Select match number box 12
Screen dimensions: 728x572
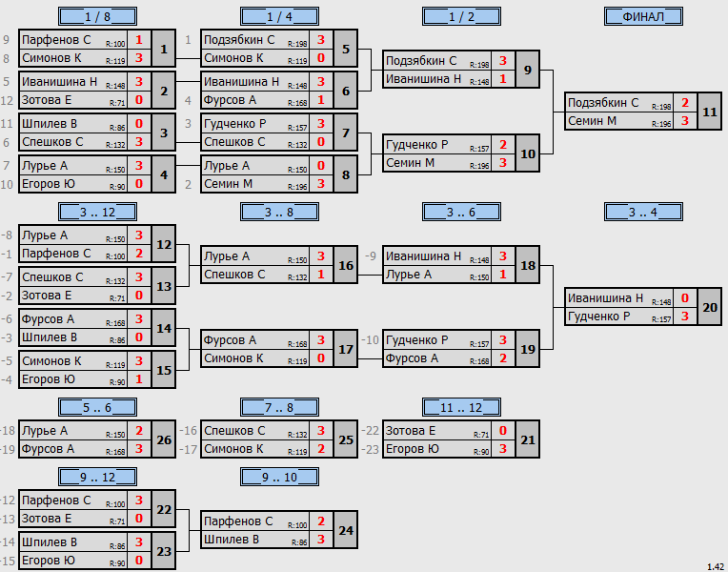164,244
